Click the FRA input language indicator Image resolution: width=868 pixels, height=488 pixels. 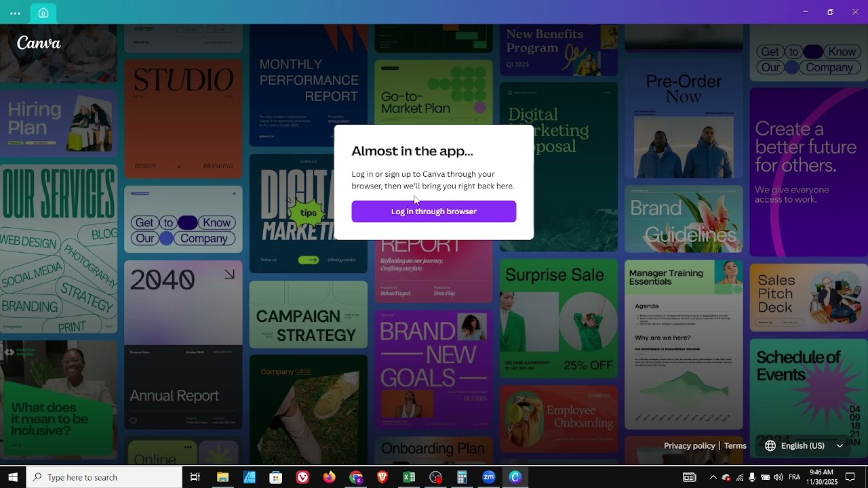tap(795, 477)
